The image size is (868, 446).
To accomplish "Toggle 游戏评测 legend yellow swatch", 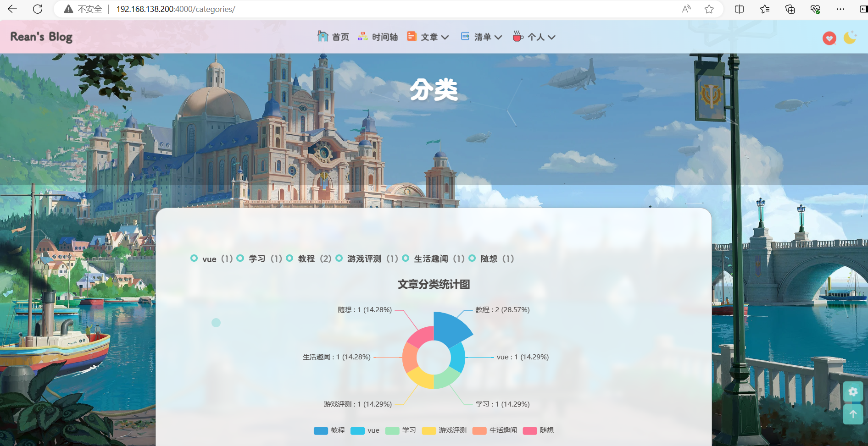I will tap(429, 431).
